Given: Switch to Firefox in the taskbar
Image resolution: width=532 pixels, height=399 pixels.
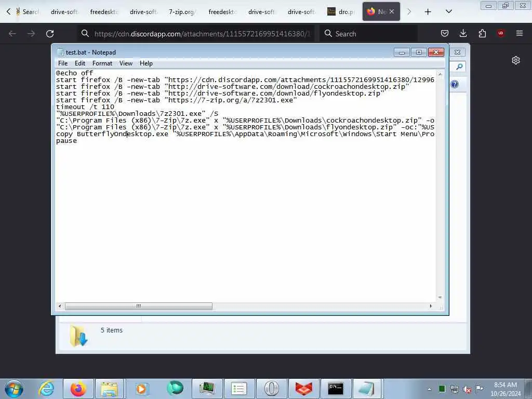Looking at the screenshot, I should pyautogui.click(x=78, y=389).
